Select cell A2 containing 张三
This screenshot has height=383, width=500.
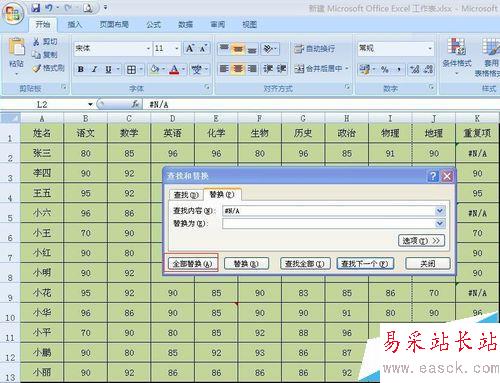[x=42, y=153]
